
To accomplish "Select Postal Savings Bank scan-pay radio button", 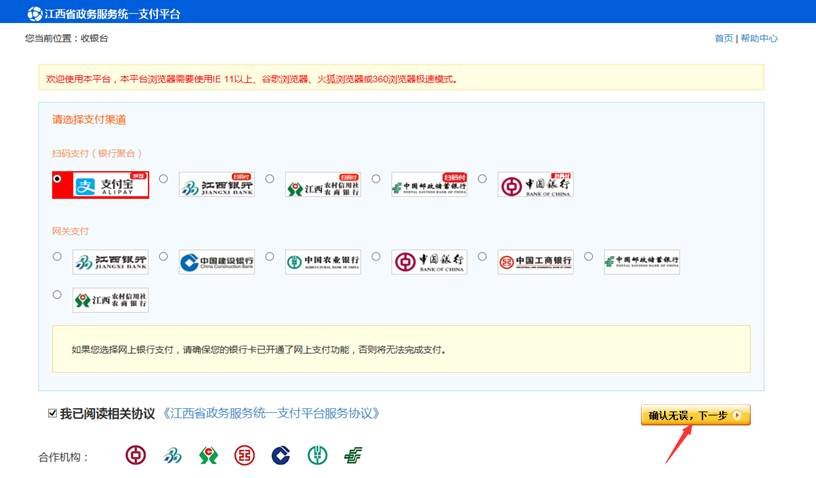I will (x=376, y=178).
